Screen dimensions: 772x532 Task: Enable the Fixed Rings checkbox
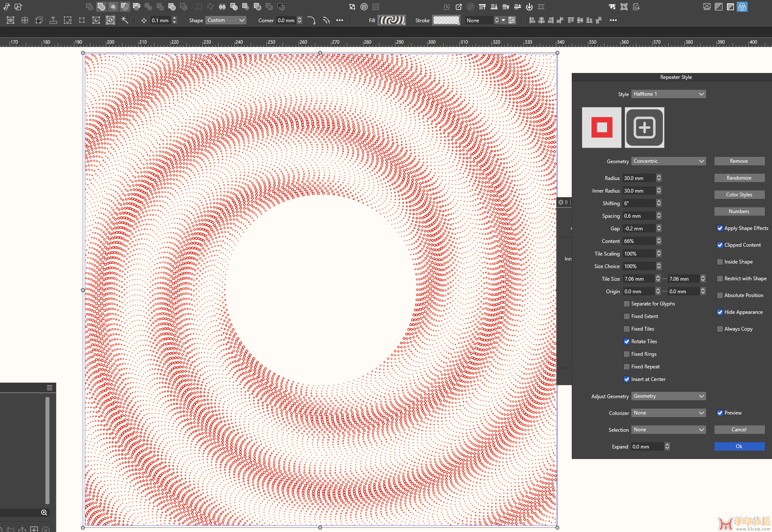(627, 354)
